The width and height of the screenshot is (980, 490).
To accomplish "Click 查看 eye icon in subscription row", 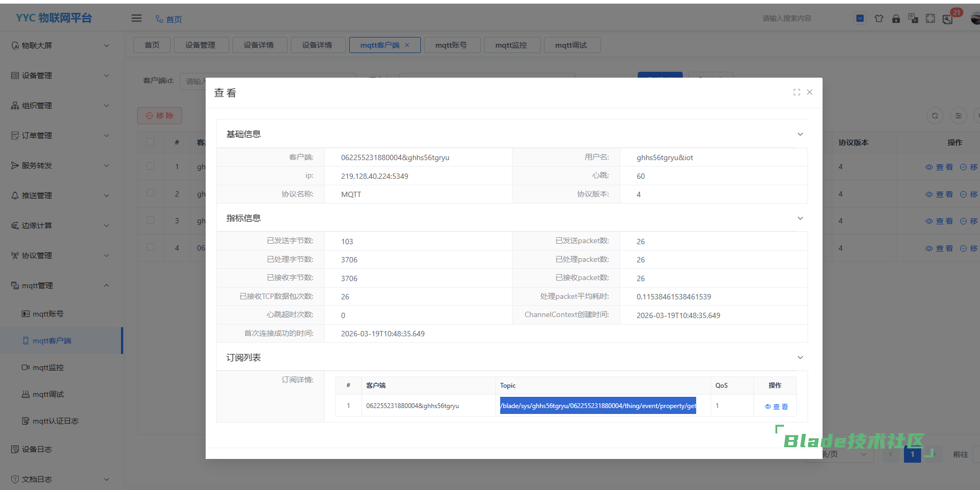I will click(x=776, y=406).
